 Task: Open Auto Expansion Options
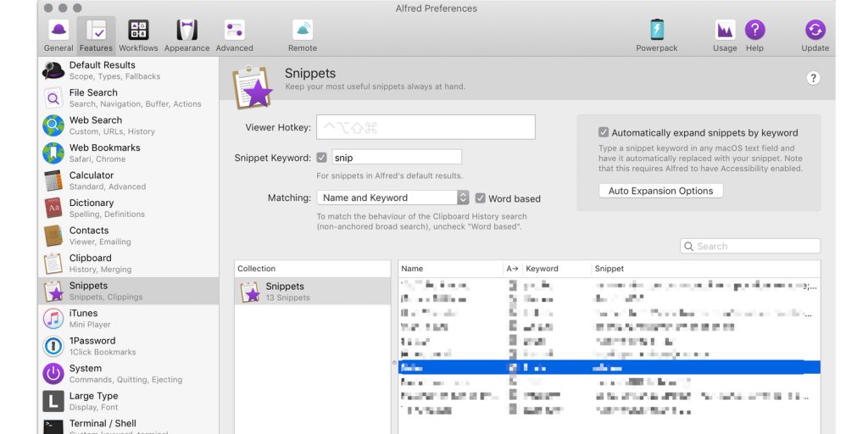661,191
